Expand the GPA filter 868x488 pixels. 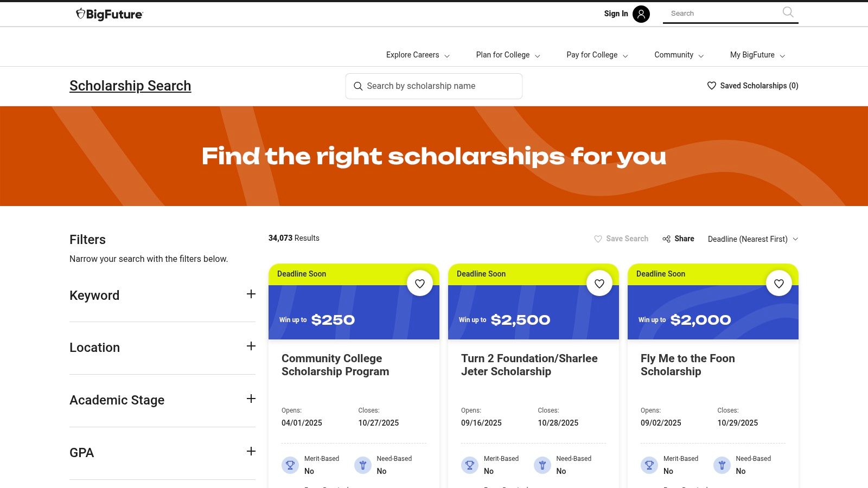(251, 451)
